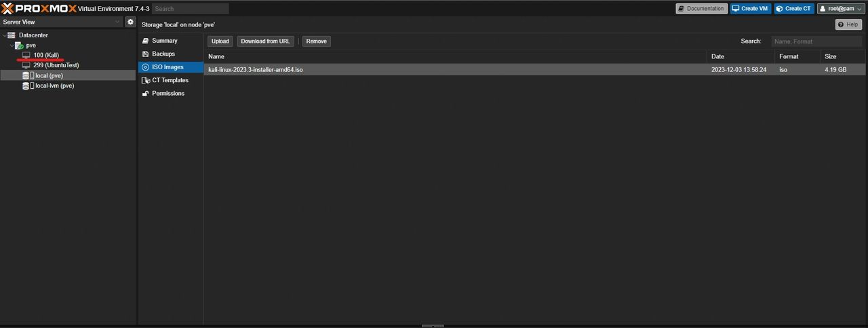The height and width of the screenshot is (328, 868).
Task: Click Download from URL button
Action: (265, 41)
